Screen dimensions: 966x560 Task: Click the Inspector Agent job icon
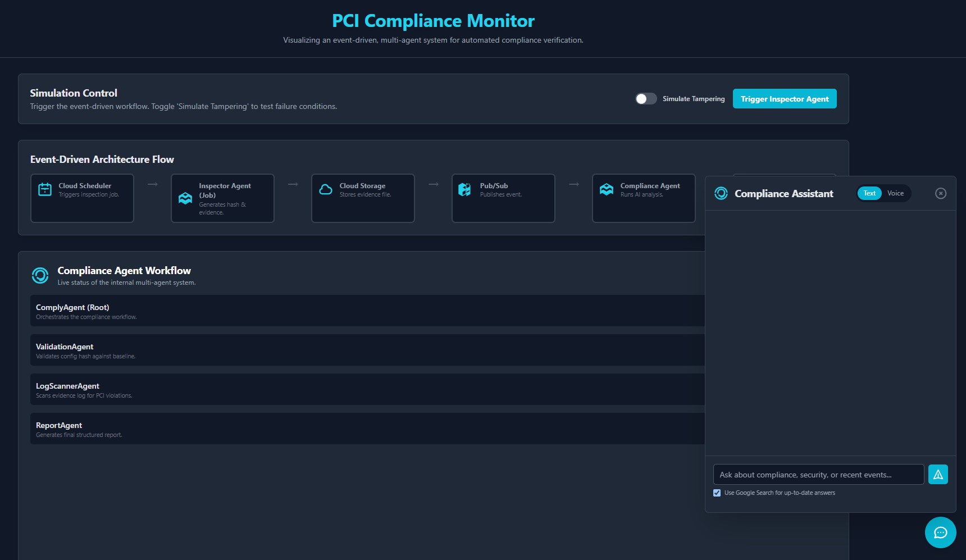(x=185, y=198)
